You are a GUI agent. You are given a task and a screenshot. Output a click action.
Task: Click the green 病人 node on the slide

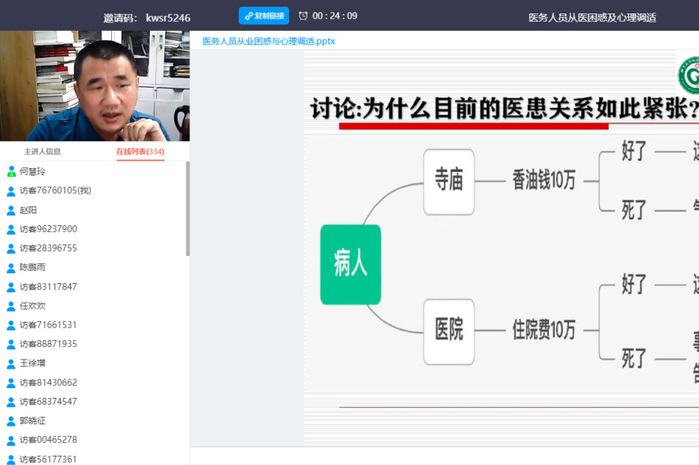[x=350, y=265]
